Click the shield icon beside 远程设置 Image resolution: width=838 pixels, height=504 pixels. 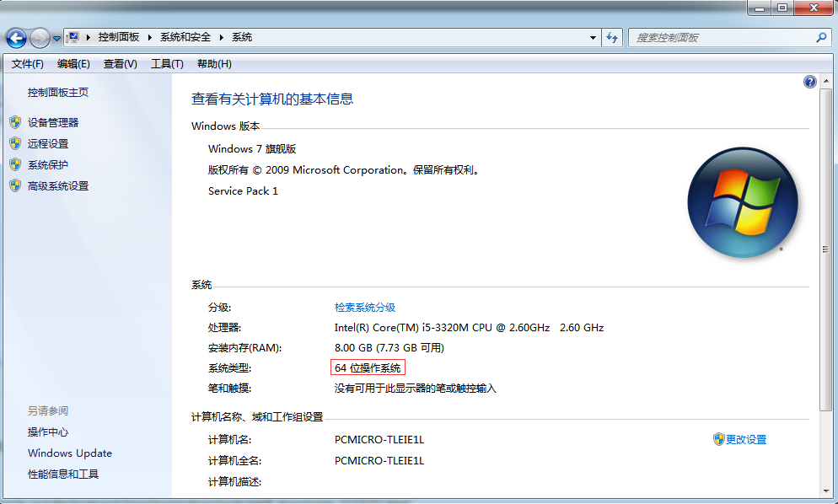(15, 144)
